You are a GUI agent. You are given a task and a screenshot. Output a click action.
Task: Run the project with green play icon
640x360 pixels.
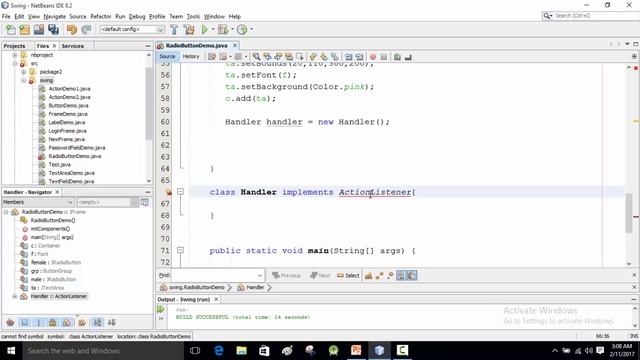point(204,29)
